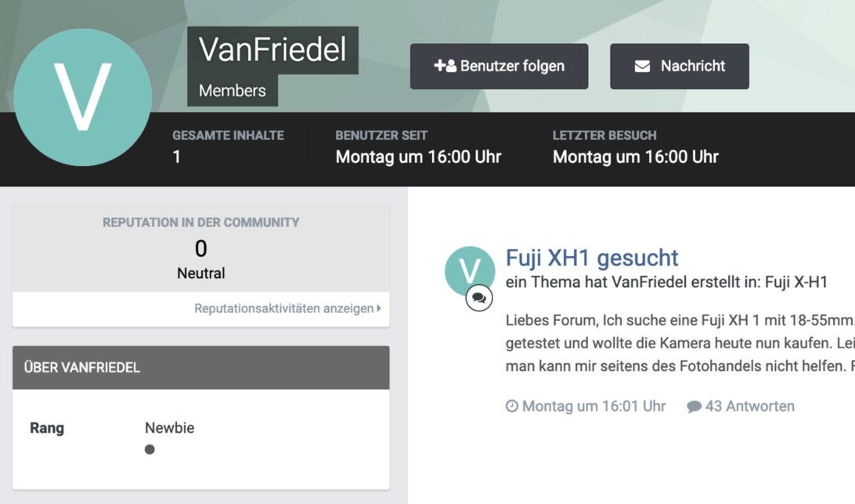The width and height of the screenshot is (855, 504).
Task: Click the VanFriedel username heading
Action: click(272, 50)
